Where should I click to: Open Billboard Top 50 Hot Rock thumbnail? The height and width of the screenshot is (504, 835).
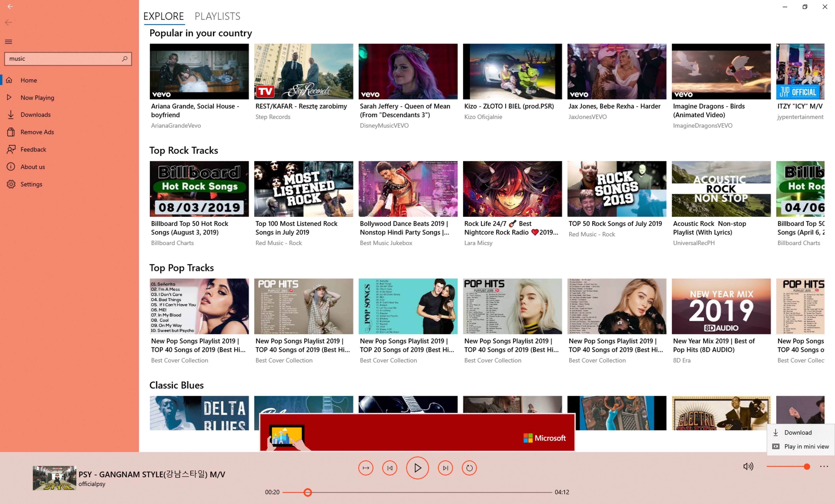[199, 189]
